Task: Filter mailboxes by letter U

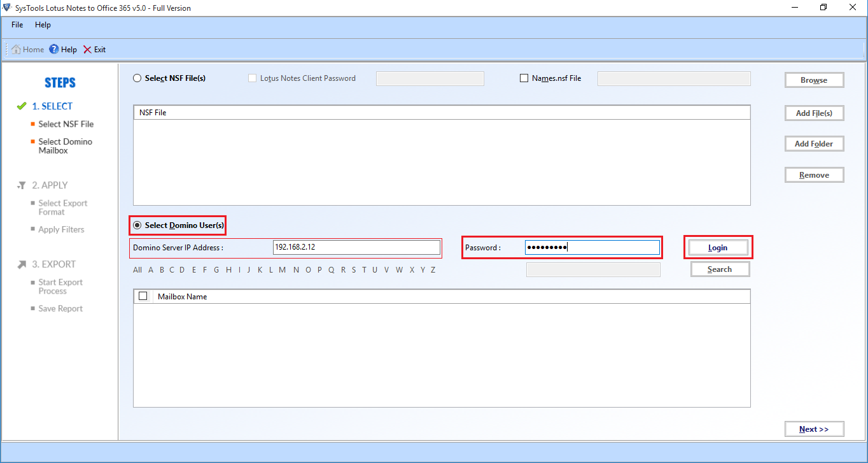Action: click(374, 270)
